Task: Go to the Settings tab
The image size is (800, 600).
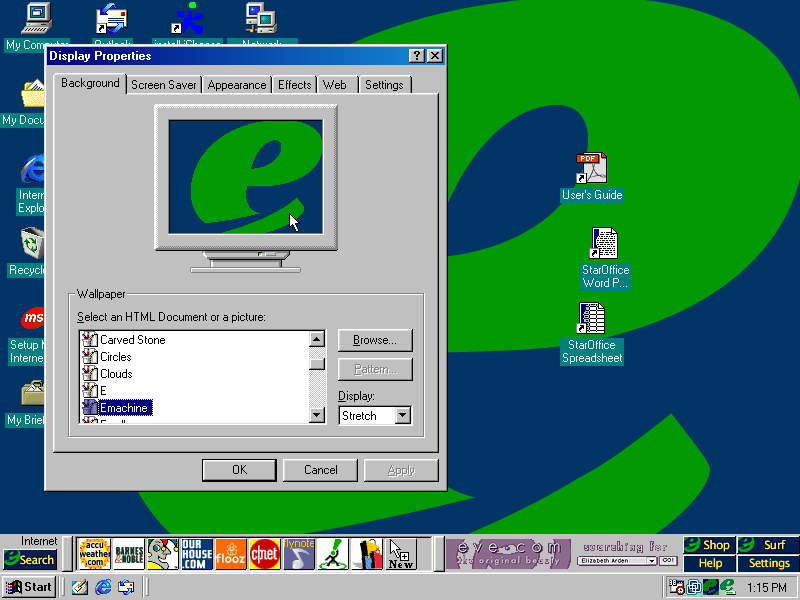Action: [384, 85]
